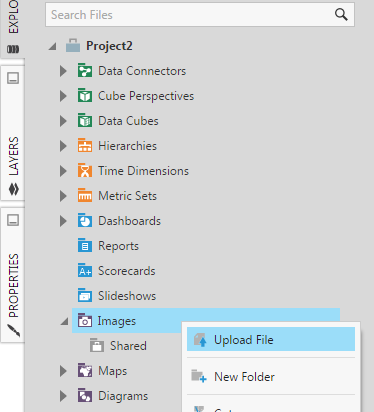374x412 pixels.
Task: Open the Layers side tab
Action: tap(13, 166)
